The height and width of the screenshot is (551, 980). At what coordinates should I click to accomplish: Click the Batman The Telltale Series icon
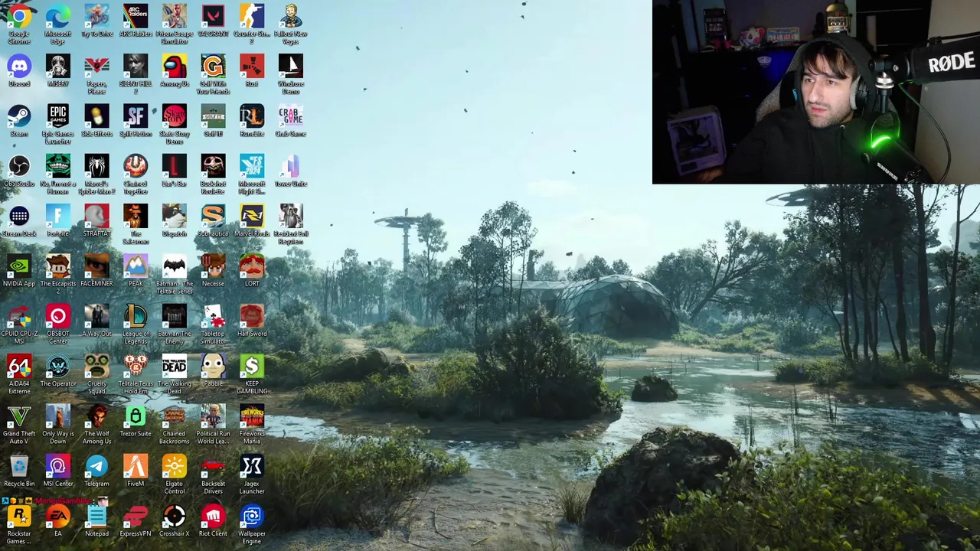tap(174, 266)
